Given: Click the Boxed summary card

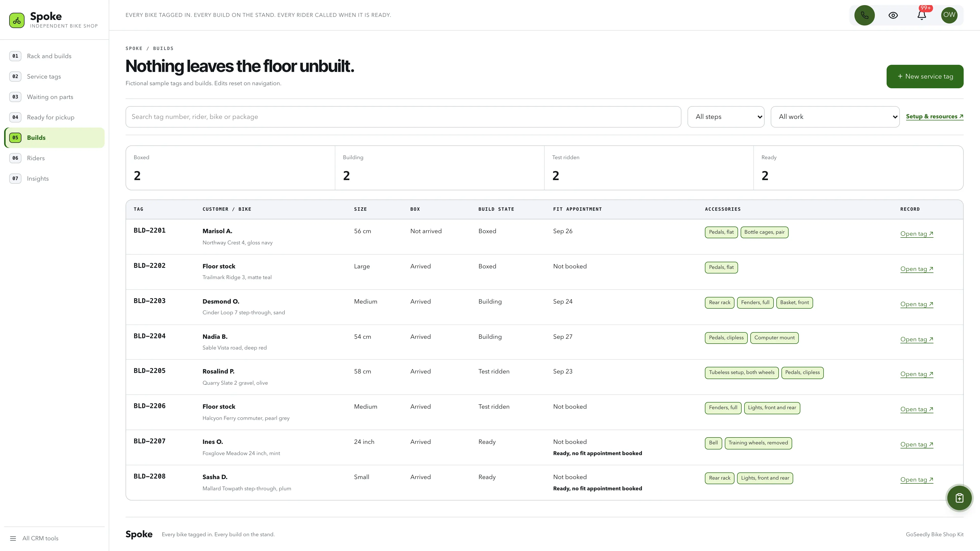Looking at the screenshot, I should [x=230, y=168].
